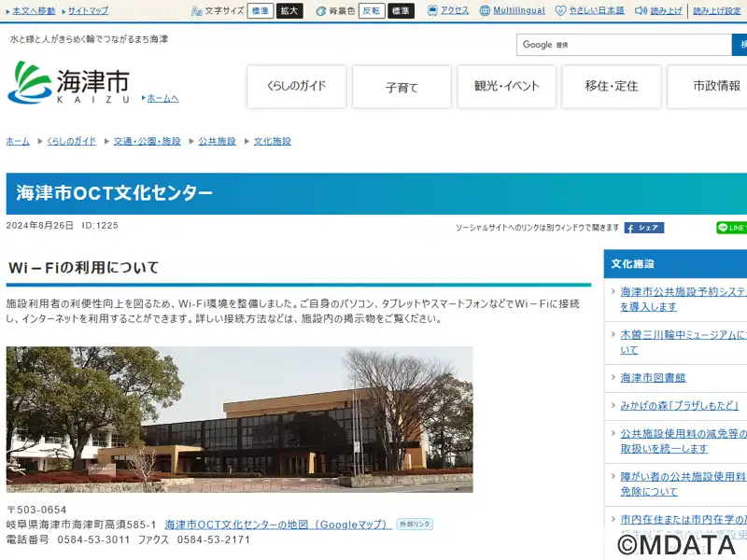Set background color to 標準
747x560 pixels.
click(401, 10)
